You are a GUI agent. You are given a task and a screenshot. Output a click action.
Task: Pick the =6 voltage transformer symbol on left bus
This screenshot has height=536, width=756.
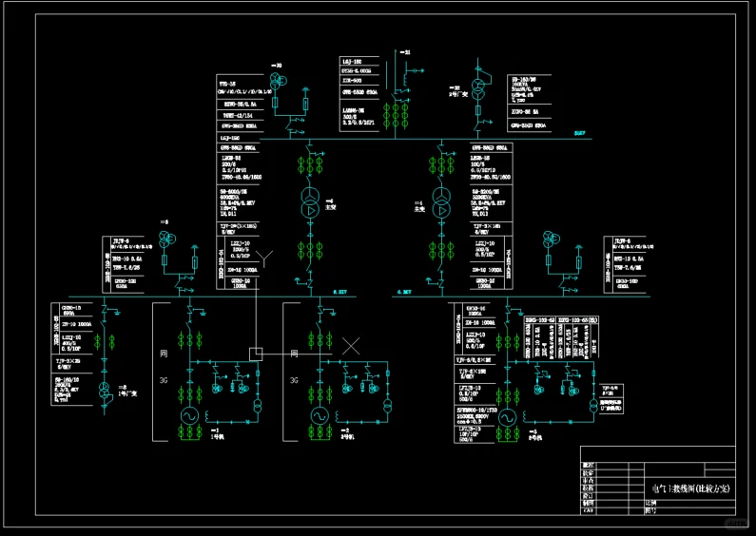(166, 239)
